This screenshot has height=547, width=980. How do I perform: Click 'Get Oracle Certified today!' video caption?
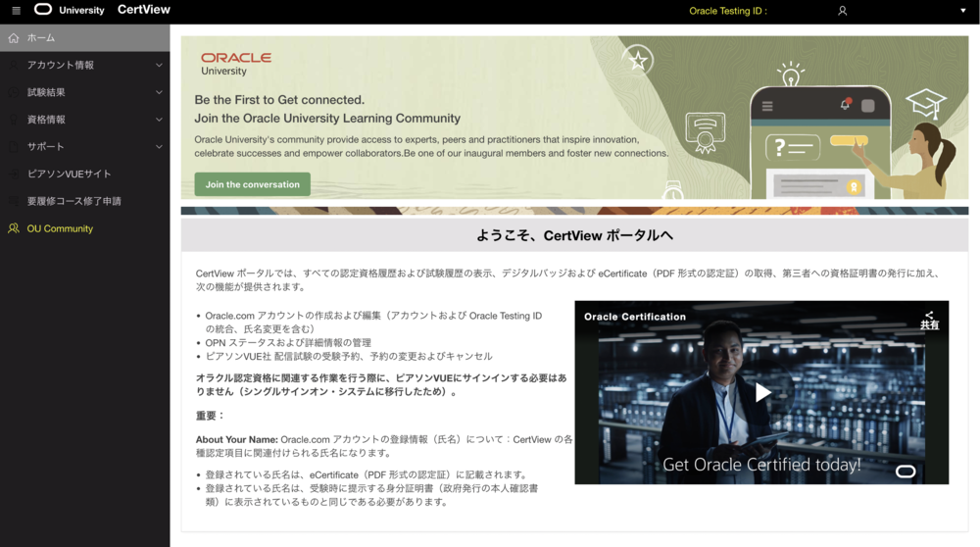point(761,465)
